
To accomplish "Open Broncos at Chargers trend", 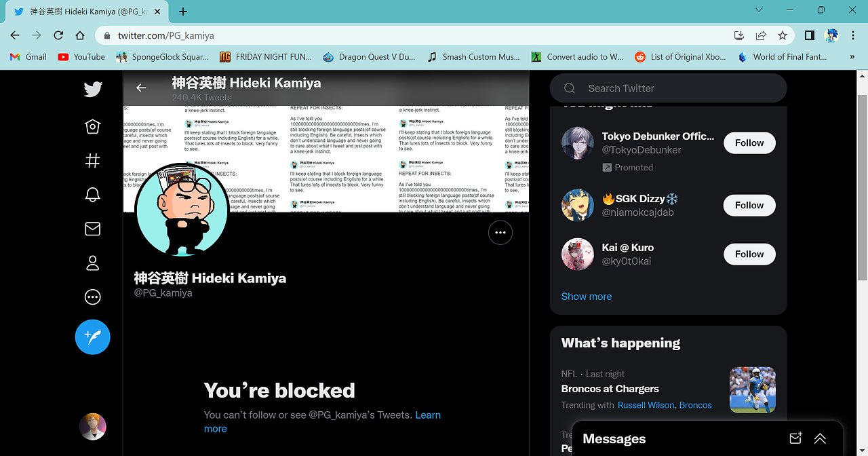I will click(610, 389).
